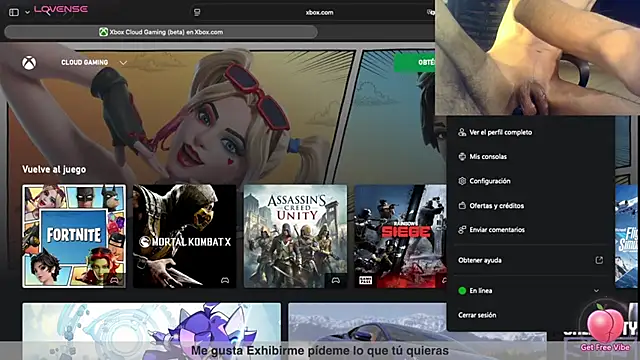The height and width of the screenshot is (360, 640).
Task: Open the Mortal Kombat X game tile
Action: 184,236
